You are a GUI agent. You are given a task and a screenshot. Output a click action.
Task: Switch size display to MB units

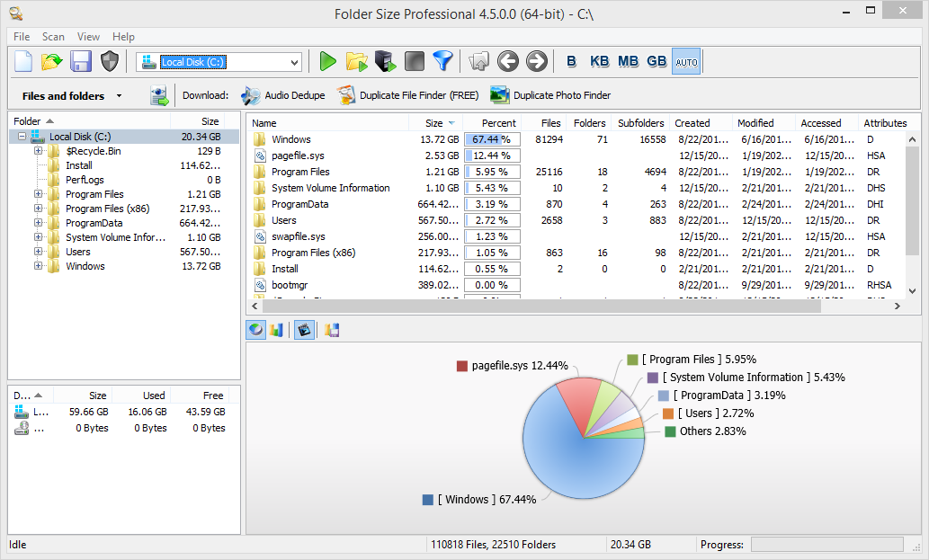coord(628,61)
